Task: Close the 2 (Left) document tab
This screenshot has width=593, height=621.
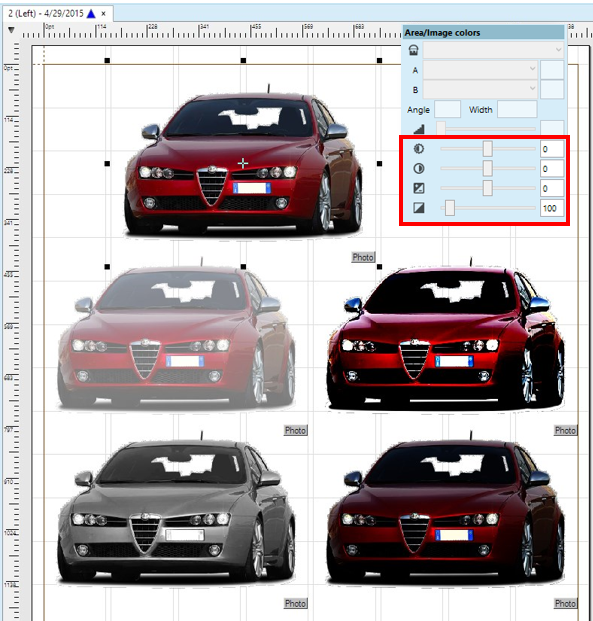Action: pyautogui.click(x=103, y=14)
